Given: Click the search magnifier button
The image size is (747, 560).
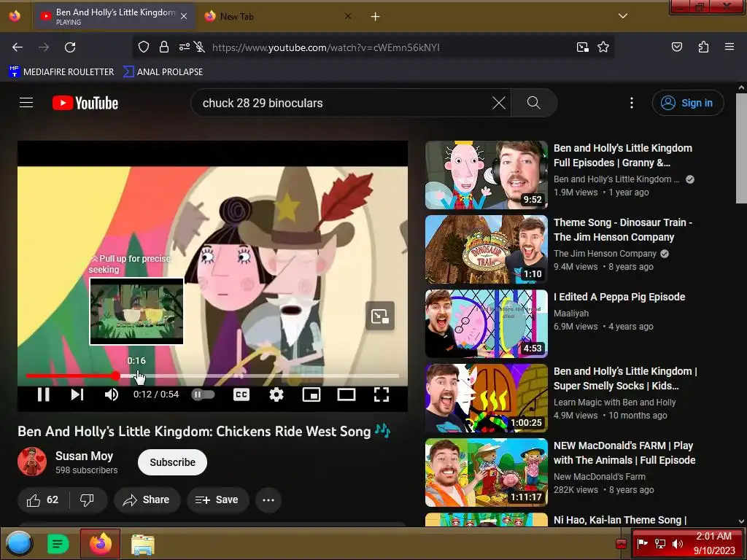Looking at the screenshot, I should pos(533,103).
